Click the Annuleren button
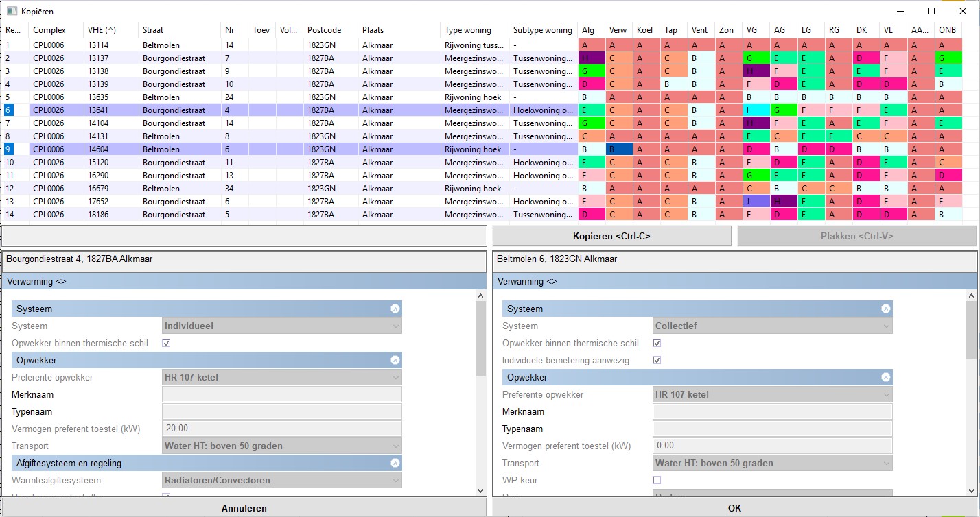This screenshot has width=980, height=517. click(244, 508)
